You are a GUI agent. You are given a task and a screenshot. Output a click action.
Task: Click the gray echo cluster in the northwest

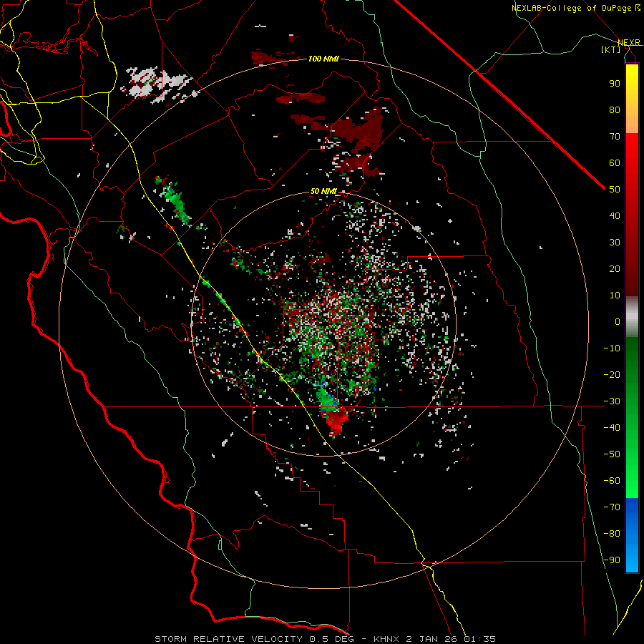coord(158,84)
